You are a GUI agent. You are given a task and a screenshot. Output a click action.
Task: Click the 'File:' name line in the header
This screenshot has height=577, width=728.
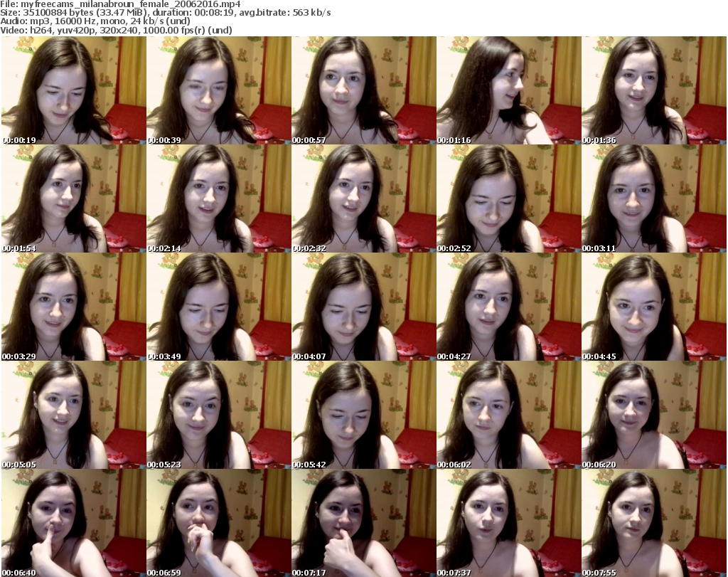[x=120, y=4]
